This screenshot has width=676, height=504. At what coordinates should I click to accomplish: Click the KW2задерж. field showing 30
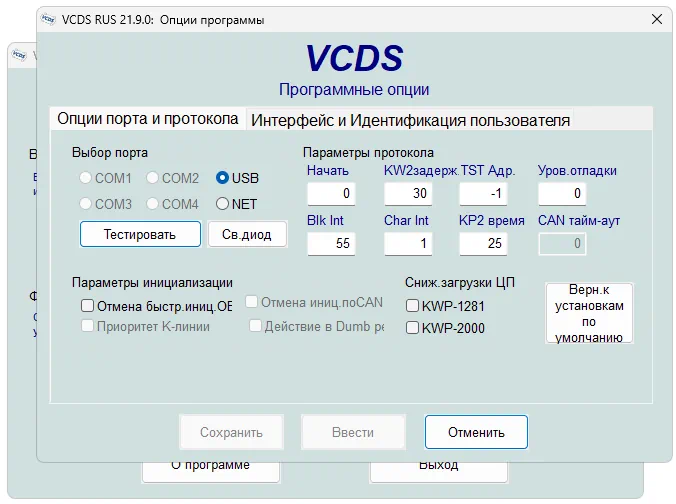tap(408, 194)
